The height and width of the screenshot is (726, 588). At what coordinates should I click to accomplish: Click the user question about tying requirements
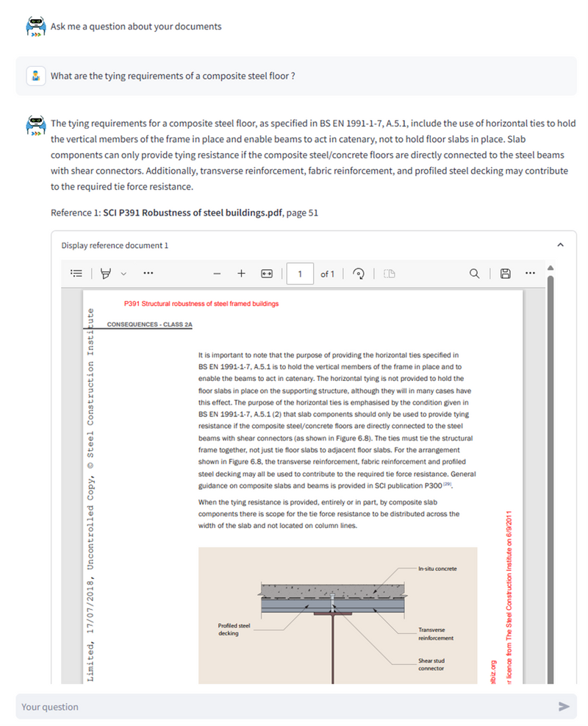(173, 76)
